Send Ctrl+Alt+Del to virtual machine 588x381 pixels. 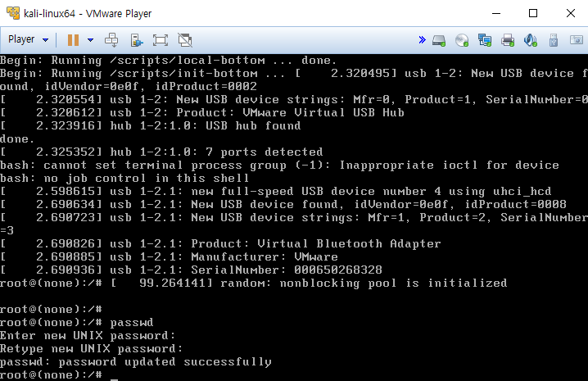[111, 40]
